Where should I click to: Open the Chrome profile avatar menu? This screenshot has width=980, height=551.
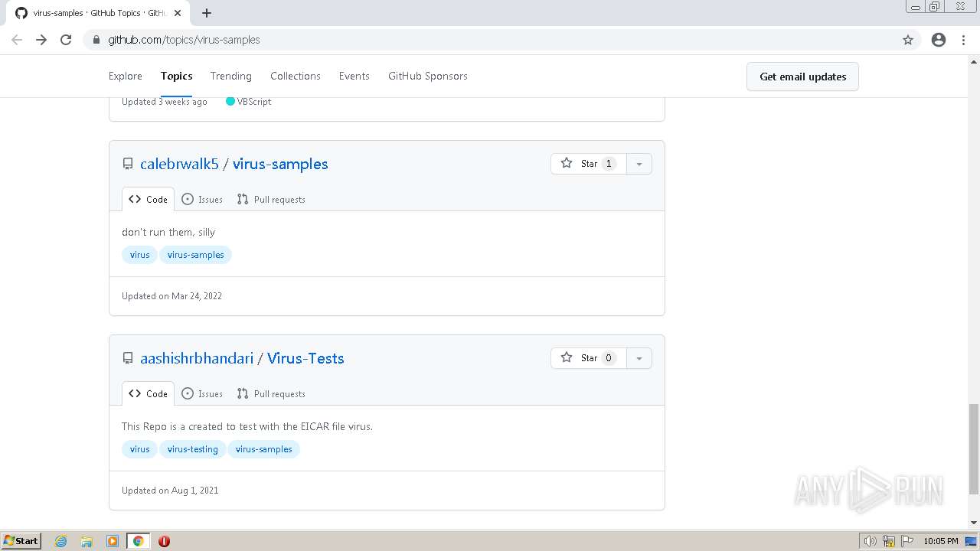(x=939, y=40)
